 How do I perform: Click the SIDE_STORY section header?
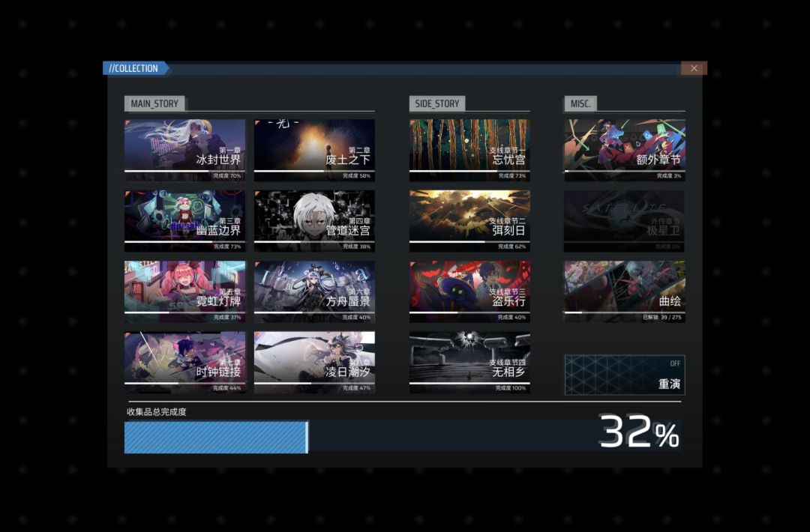(x=437, y=103)
